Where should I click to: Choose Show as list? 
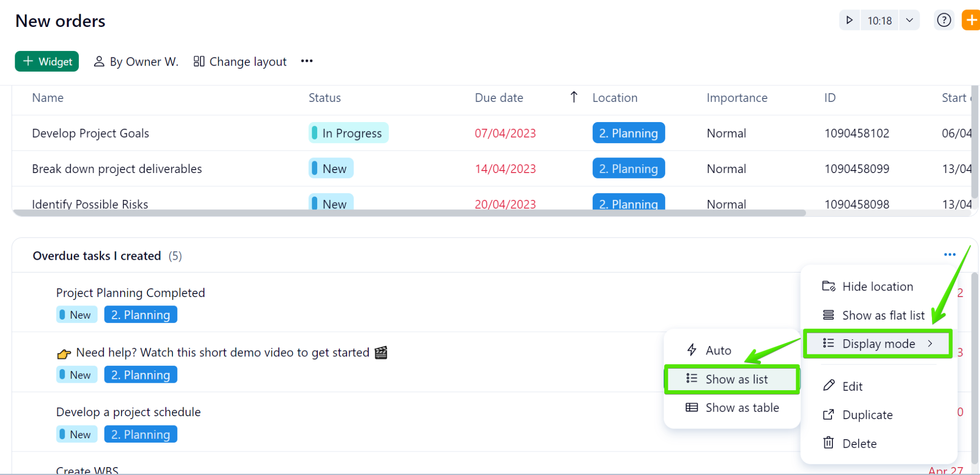click(732, 379)
